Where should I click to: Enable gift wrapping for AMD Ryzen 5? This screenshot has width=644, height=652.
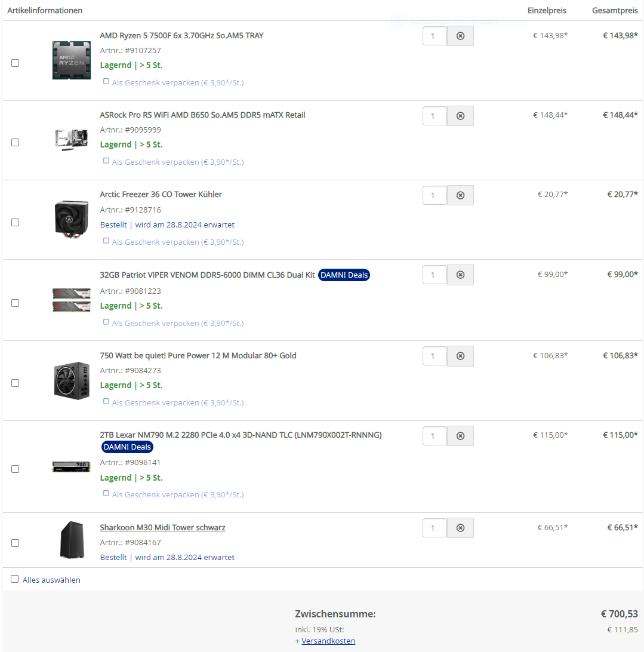[106, 81]
